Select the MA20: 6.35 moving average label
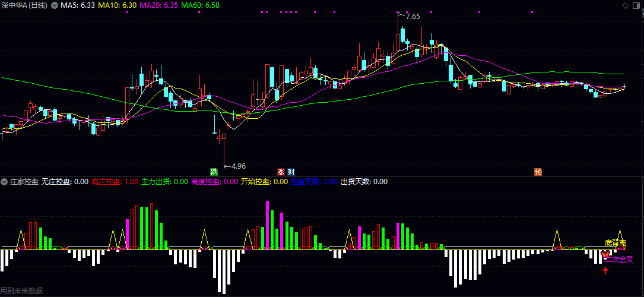Viewport: 644px width, 297px height. [x=159, y=5]
